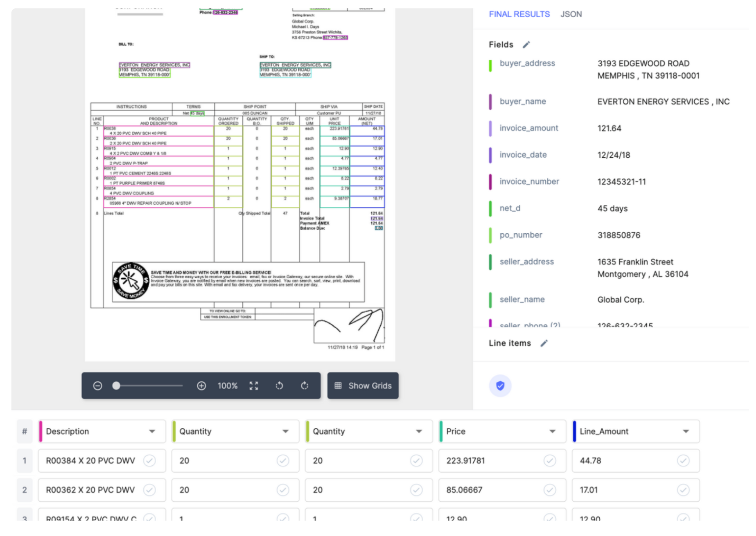Confirm the price value 223.91781
Viewport: 756px width, 536px height.
pos(551,460)
